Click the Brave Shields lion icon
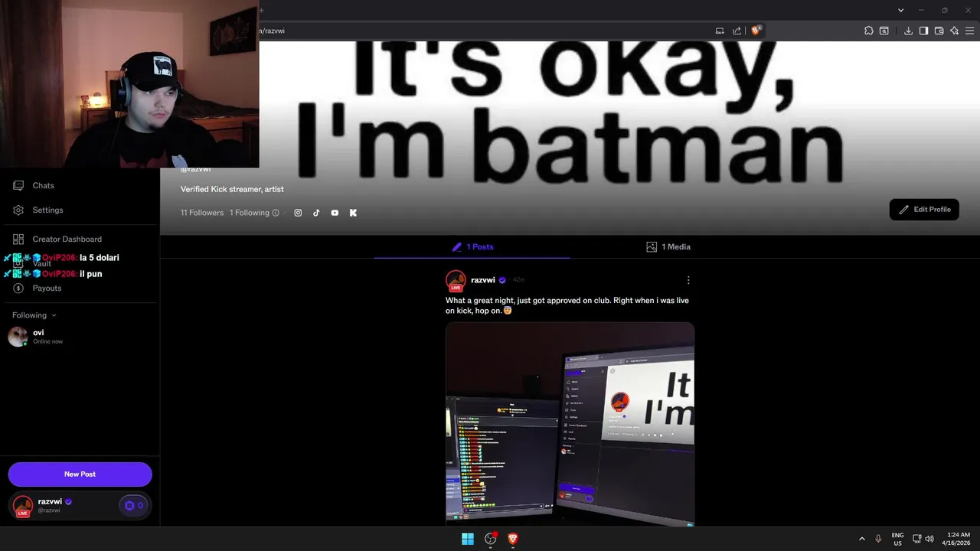 756,31
